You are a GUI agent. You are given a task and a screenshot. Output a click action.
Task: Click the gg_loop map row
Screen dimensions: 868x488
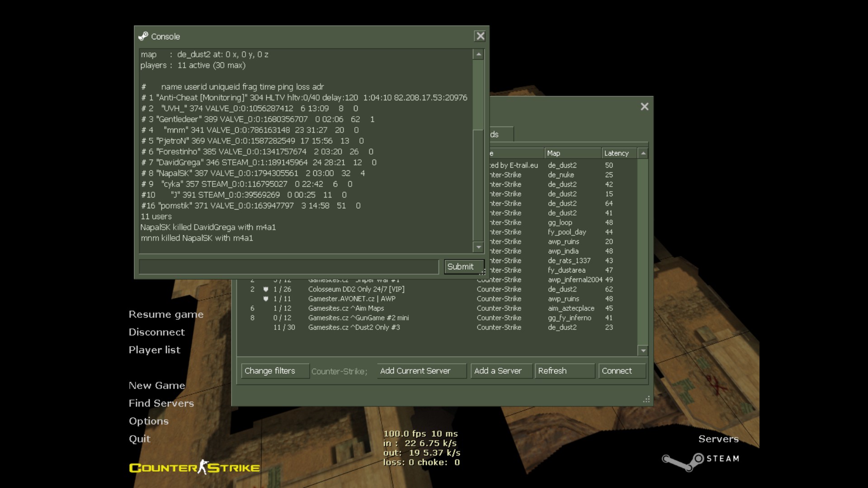pos(563,222)
